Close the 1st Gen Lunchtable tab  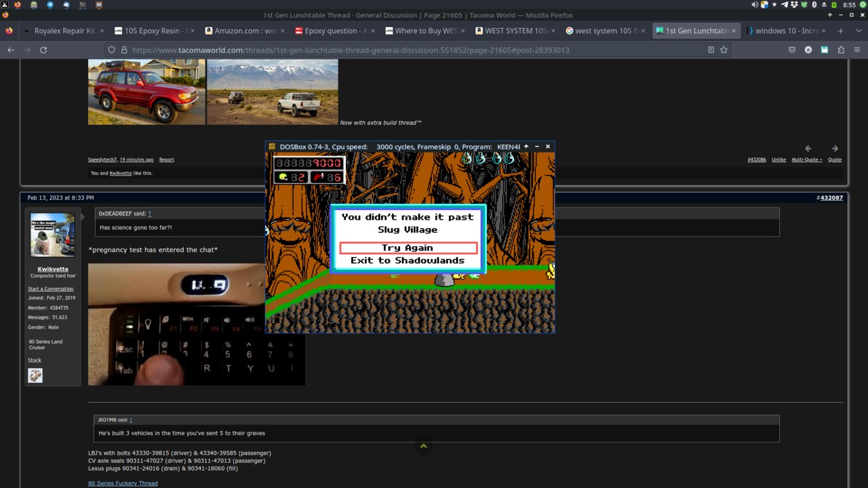coord(733,30)
